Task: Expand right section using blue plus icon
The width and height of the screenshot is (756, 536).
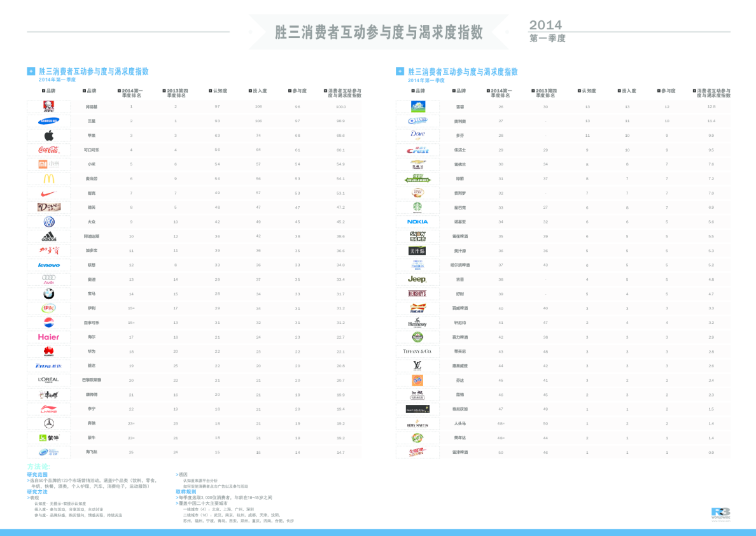Action: tap(400, 71)
